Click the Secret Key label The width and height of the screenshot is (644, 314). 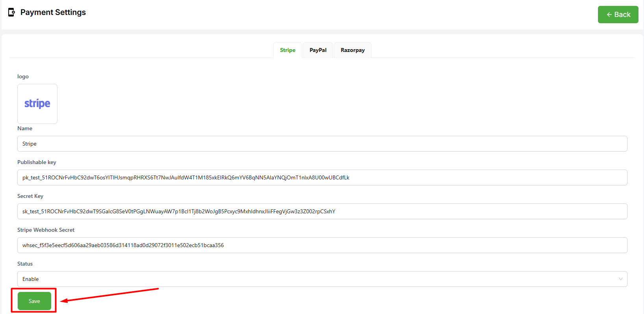[x=30, y=196]
